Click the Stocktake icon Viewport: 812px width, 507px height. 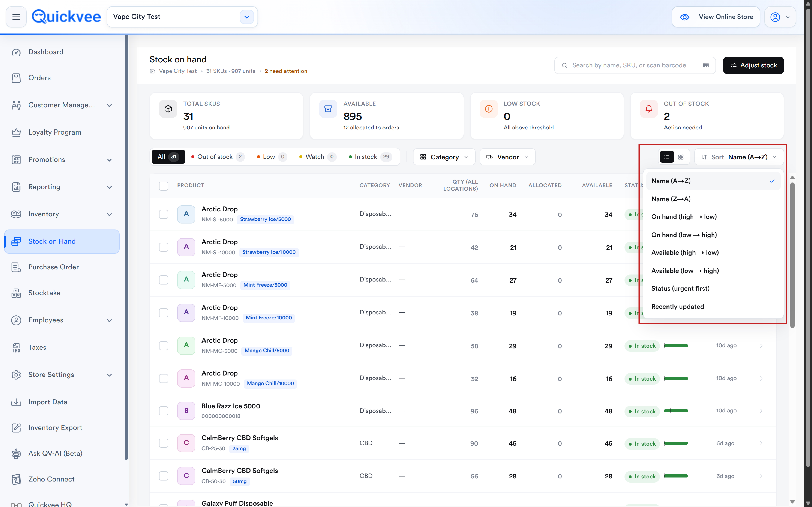(x=16, y=293)
